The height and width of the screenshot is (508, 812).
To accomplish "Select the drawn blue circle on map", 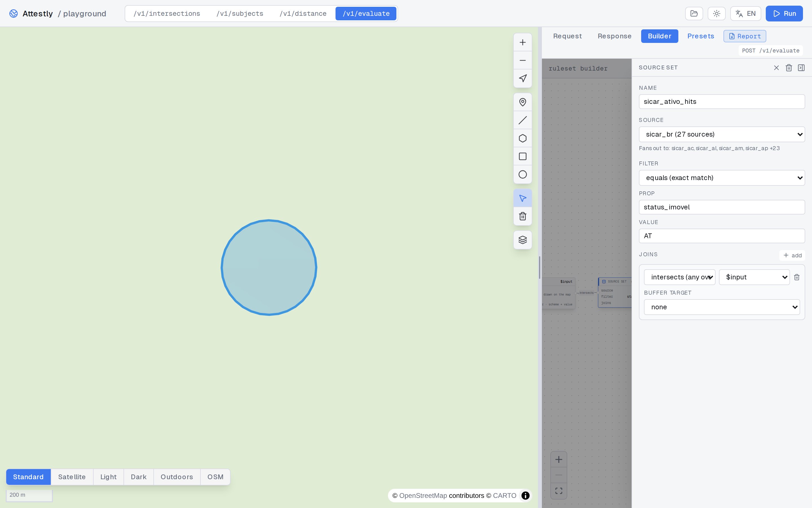I will tap(269, 268).
